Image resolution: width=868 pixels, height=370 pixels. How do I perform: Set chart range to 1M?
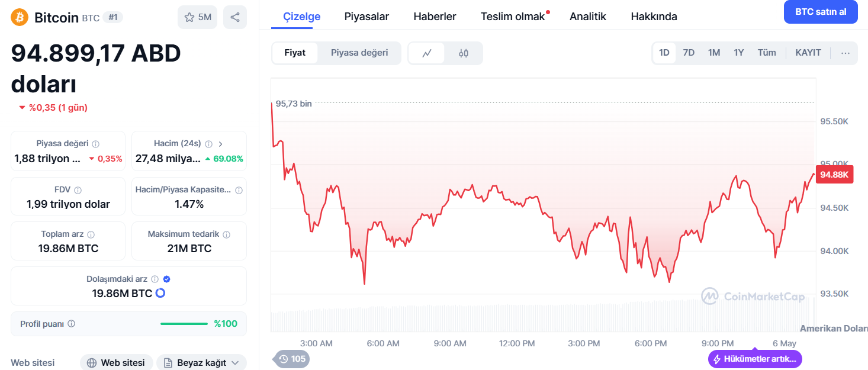[714, 53]
